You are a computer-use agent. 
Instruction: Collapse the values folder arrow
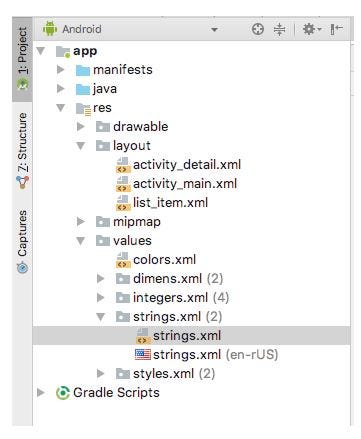point(81,241)
